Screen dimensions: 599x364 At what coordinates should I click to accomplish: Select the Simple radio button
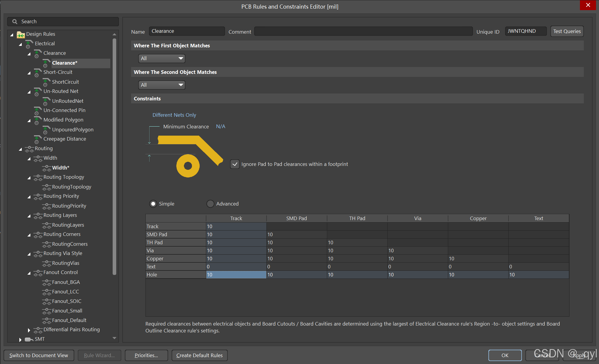[x=153, y=204]
